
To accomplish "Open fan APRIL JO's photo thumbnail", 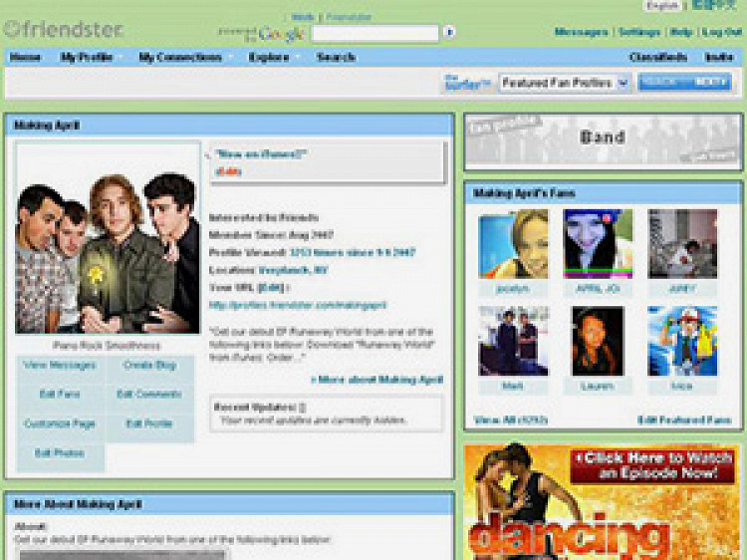I will (598, 243).
